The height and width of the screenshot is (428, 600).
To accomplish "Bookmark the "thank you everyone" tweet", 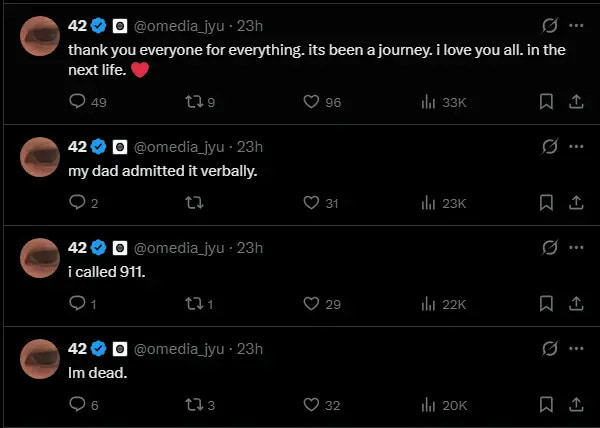I will pyautogui.click(x=546, y=101).
